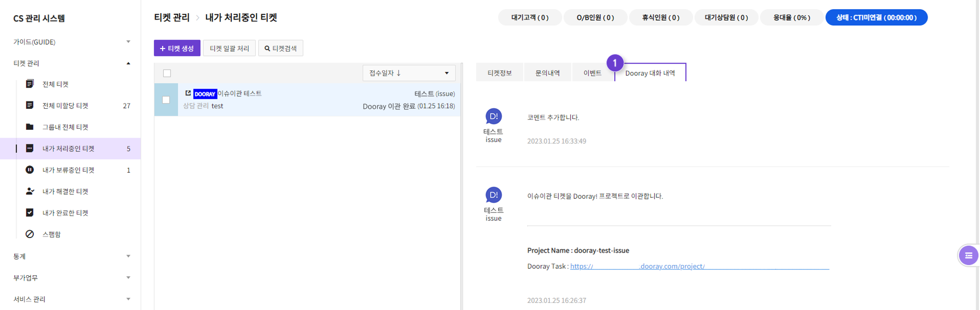The height and width of the screenshot is (310, 980).
Task: Click the 내가 해결한 티켓 person icon
Action: pos(30,191)
